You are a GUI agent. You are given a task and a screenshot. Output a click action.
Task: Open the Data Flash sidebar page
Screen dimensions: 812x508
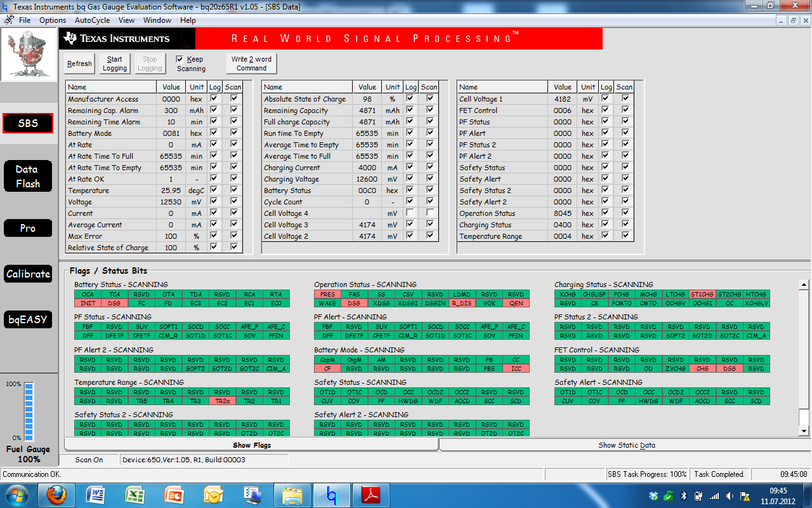(x=28, y=177)
